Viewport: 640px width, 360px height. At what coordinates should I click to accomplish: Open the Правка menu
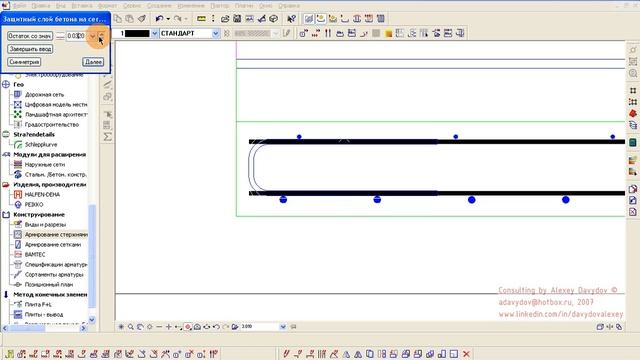click(x=41, y=6)
